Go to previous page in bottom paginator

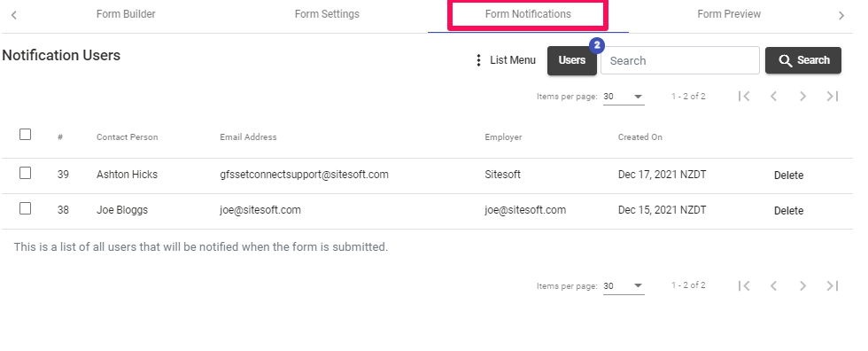[773, 285]
